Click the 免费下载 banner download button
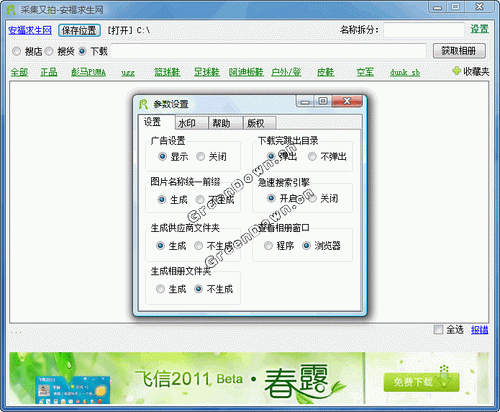Viewport: 500px width, 412px height. pyautogui.click(x=421, y=382)
